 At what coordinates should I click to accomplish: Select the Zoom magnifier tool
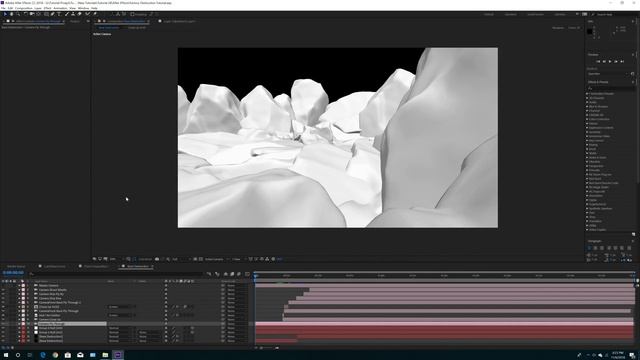[x=18, y=14]
